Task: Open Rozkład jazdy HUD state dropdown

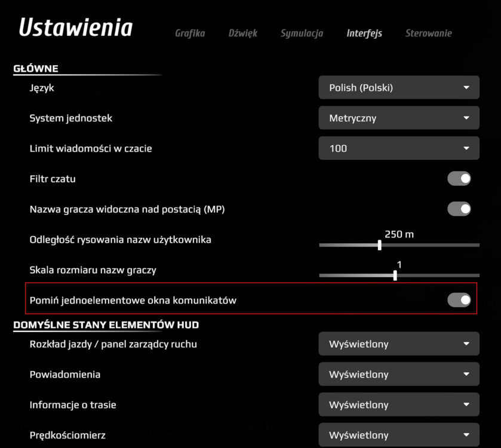Action: coord(398,344)
